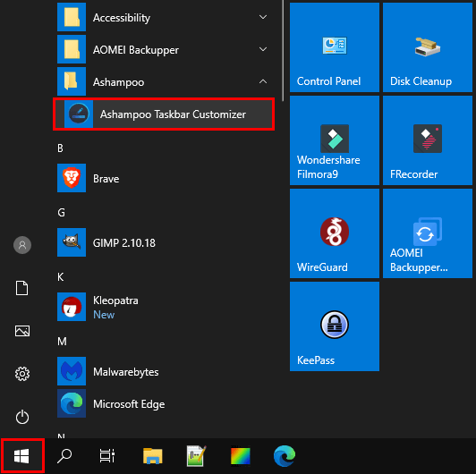This screenshot has height=474, width=476.
Task: Click the Windows Start button
Action: click(x=22, y=456)
